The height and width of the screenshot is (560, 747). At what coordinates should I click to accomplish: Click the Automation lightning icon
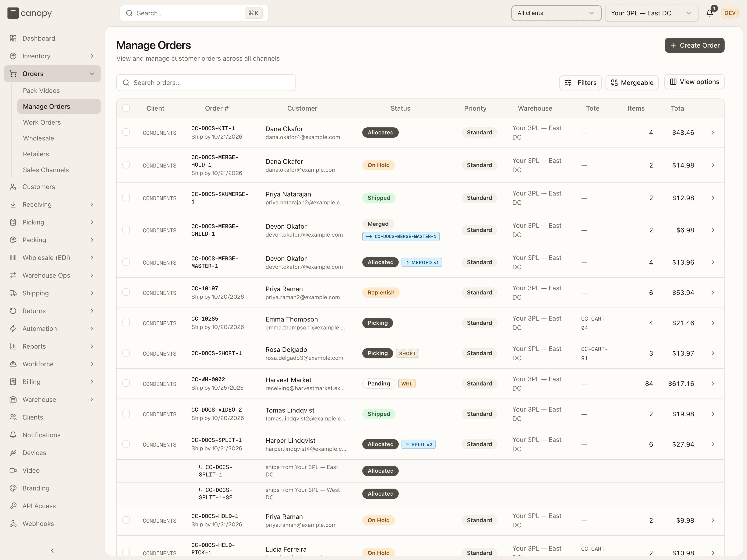click(13, 329)
